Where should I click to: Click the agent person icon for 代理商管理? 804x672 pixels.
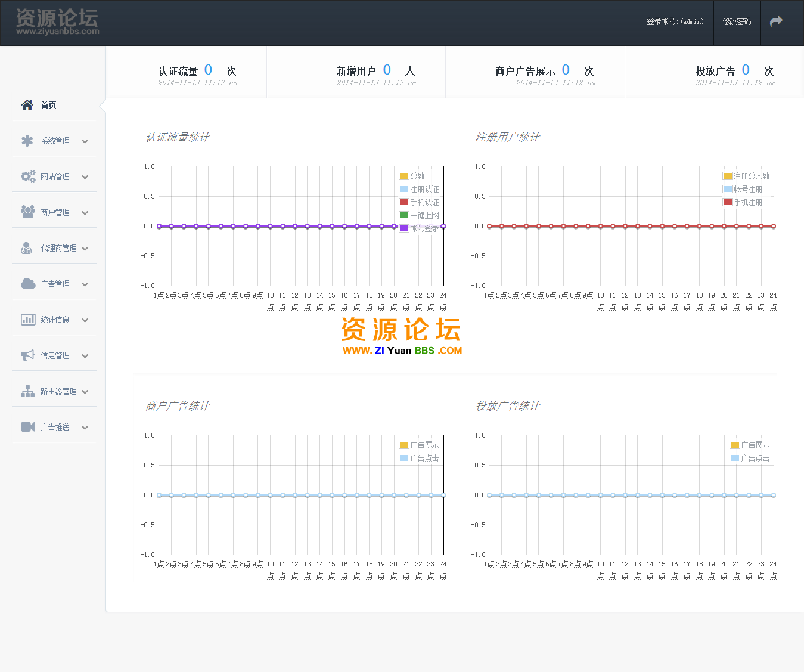pos(26,248)
